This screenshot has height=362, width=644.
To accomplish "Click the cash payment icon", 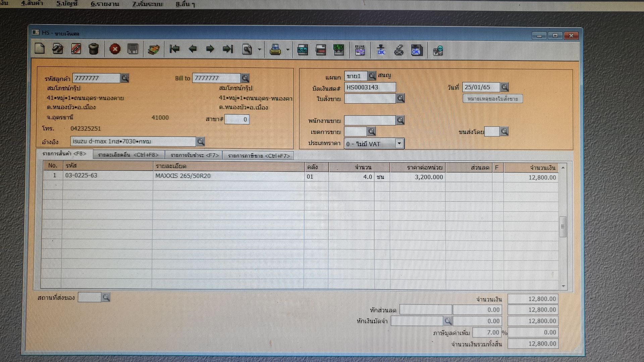I will point(154,50).
